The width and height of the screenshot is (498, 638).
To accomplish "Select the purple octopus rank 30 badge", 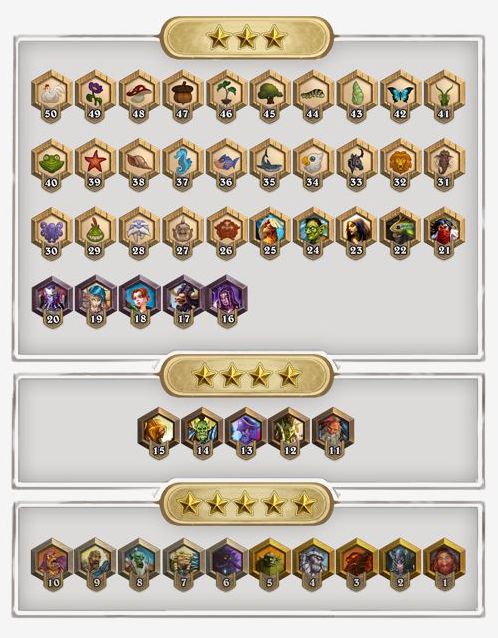I will click(x=52, y=233).
